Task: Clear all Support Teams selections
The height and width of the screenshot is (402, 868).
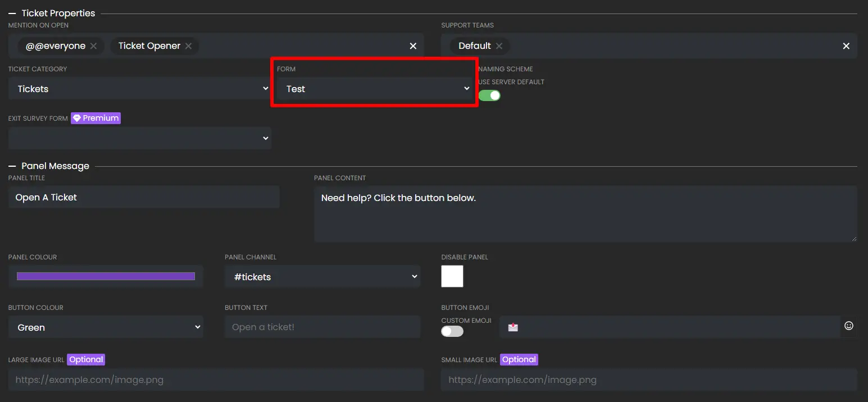Action: tap(846, 46)
